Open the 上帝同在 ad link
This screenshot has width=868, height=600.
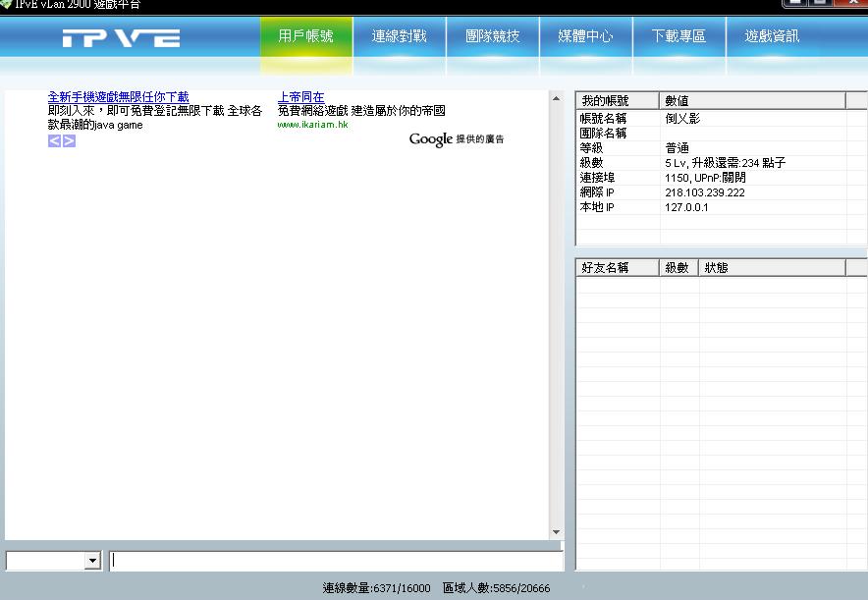[x=300, y=97]
